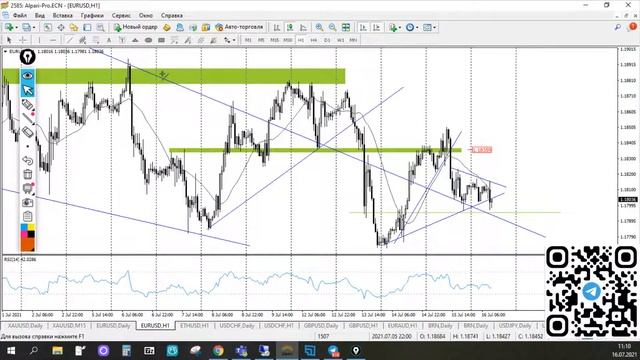Expand the templates dropdown arrow

click(x=434, y=27)
